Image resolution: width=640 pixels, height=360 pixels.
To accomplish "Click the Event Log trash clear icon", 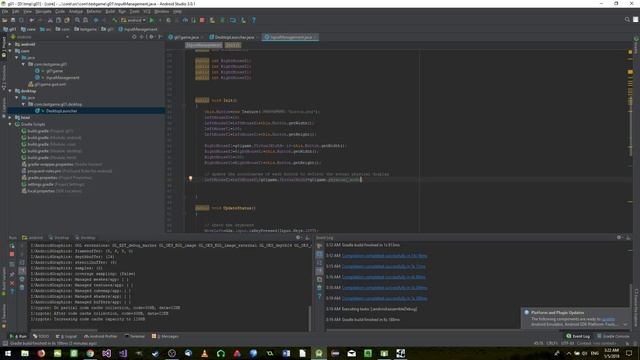I will click(319, 287).
